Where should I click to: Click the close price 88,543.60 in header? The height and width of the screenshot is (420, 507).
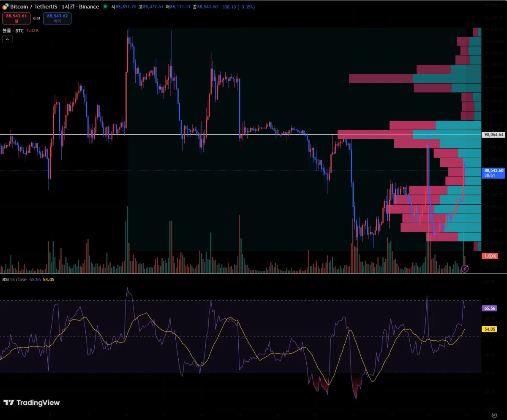pyautogui.click(x=207, y=7)
